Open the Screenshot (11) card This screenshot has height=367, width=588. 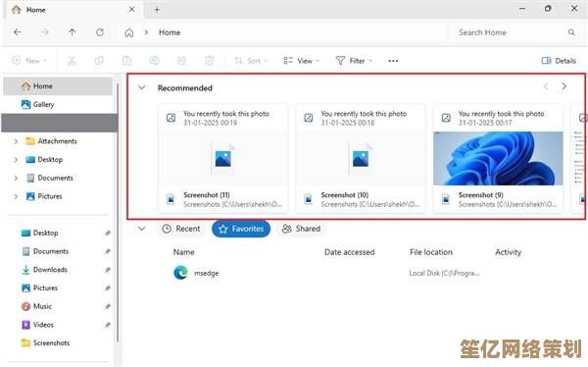click(x=223, y=159)
